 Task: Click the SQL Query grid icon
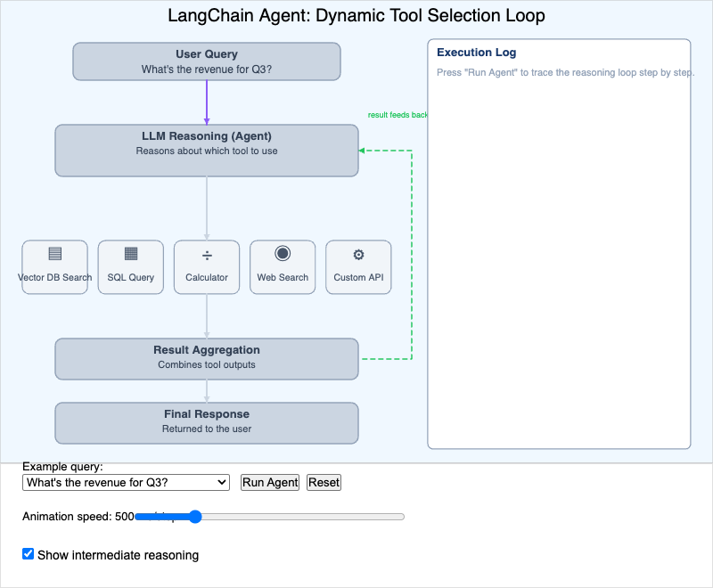click(131, 254)
